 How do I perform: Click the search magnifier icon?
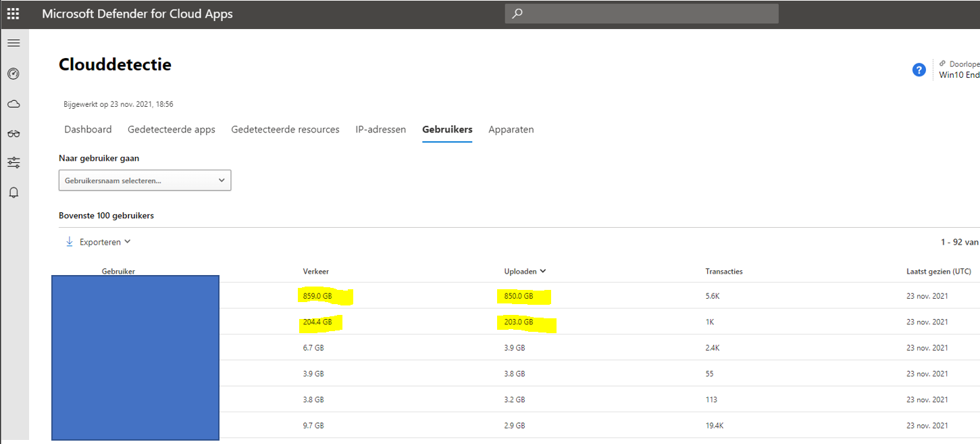pos(517,14)
